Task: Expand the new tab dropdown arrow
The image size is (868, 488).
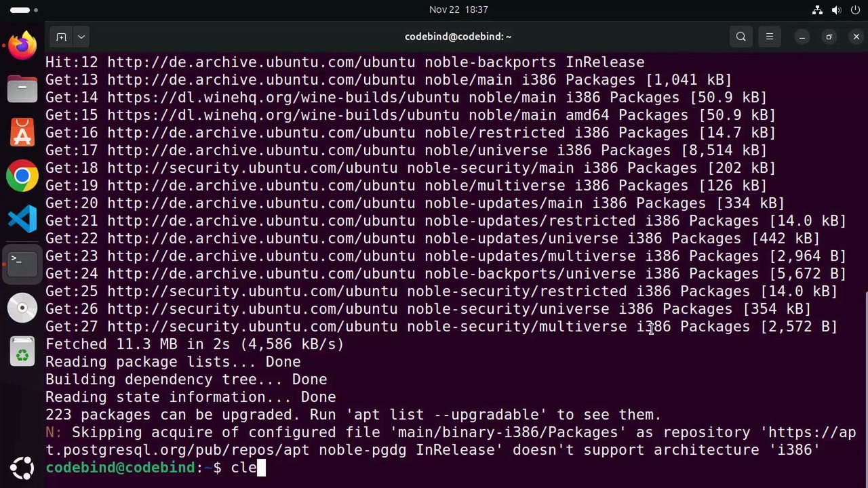Action: 81,37
